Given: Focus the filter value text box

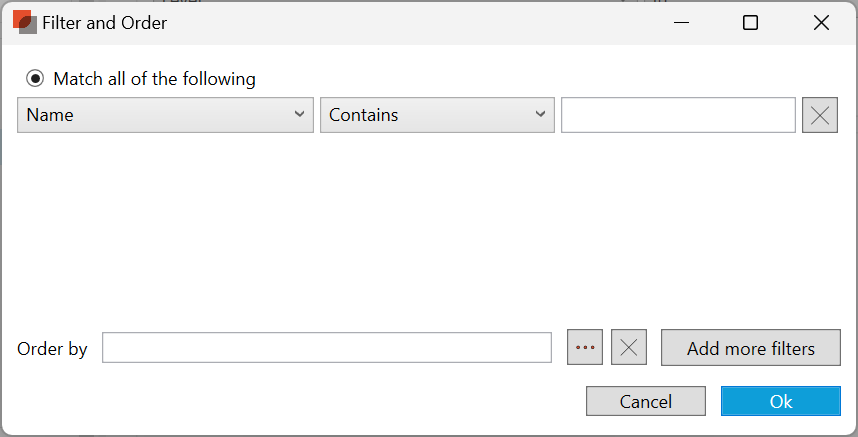Looking at the screenshot, I should 678,115.
